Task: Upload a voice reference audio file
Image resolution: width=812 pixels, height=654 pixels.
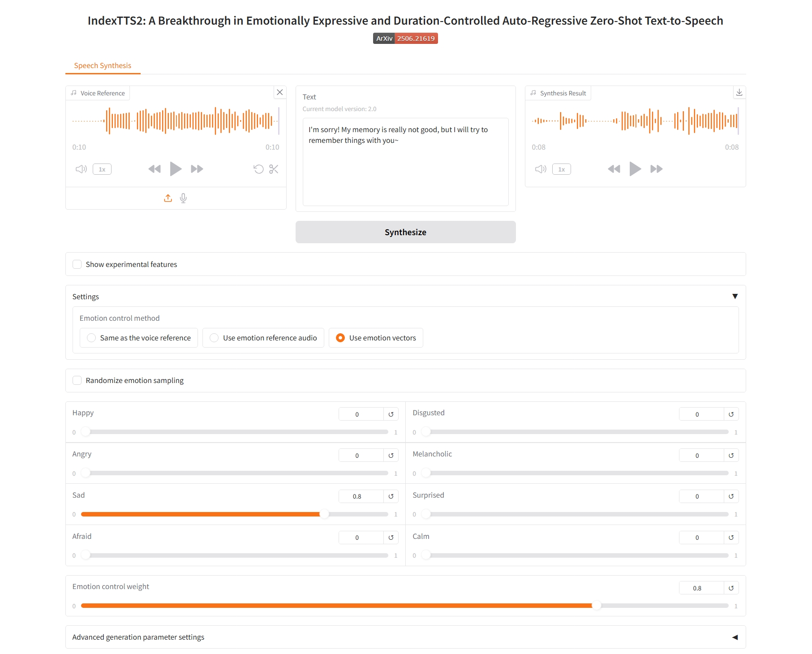Action: tap(168, 198)
